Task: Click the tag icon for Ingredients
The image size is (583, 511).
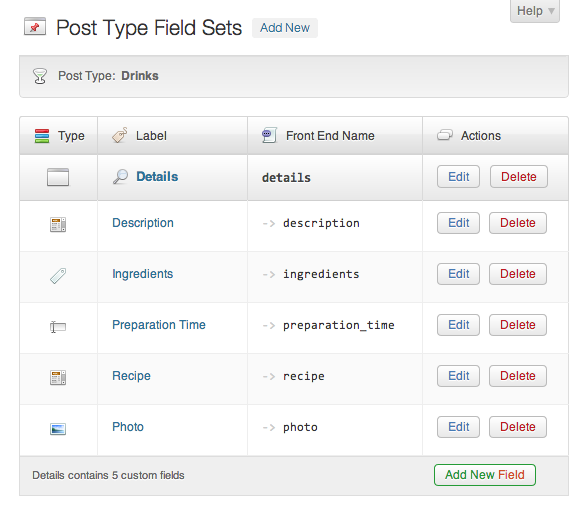Action: (x=58, y=276)
